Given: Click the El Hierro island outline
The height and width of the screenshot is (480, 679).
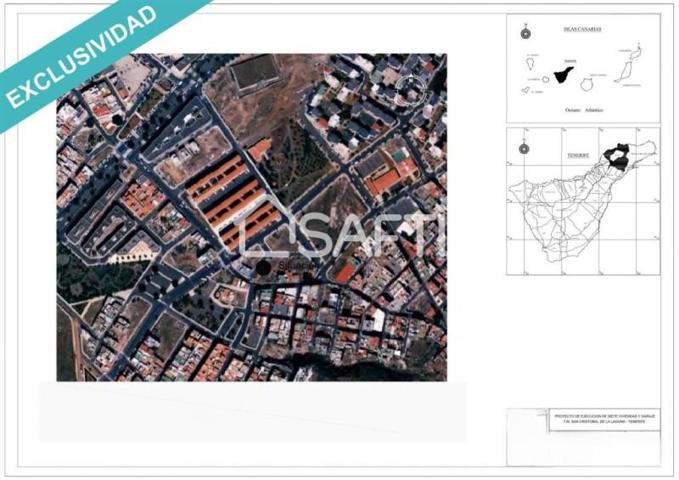Looking at the screenshot, I should coord(525,90).
